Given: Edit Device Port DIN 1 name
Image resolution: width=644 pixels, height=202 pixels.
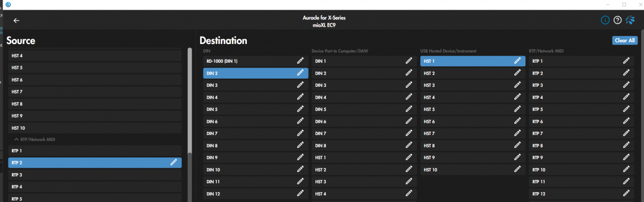Looking at the screenshot, I should pos(409,61).
